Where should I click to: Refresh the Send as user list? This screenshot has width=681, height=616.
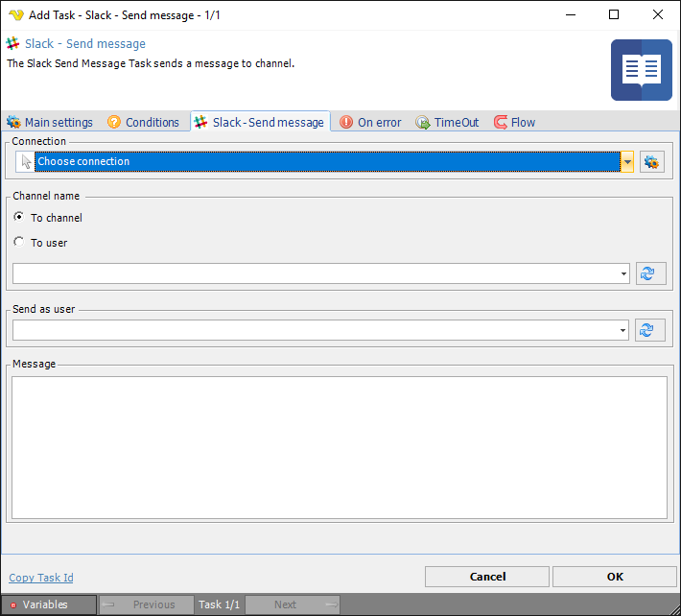[x=650, y=330]
